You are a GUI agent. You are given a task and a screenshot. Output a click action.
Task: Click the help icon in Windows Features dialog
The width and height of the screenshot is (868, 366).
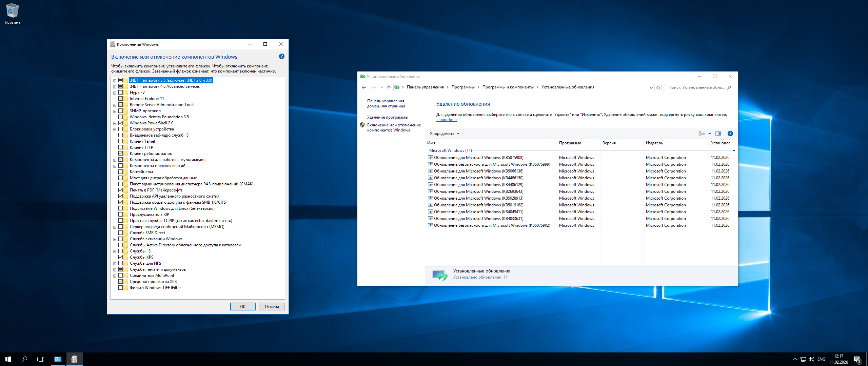[x=281, y=57]
